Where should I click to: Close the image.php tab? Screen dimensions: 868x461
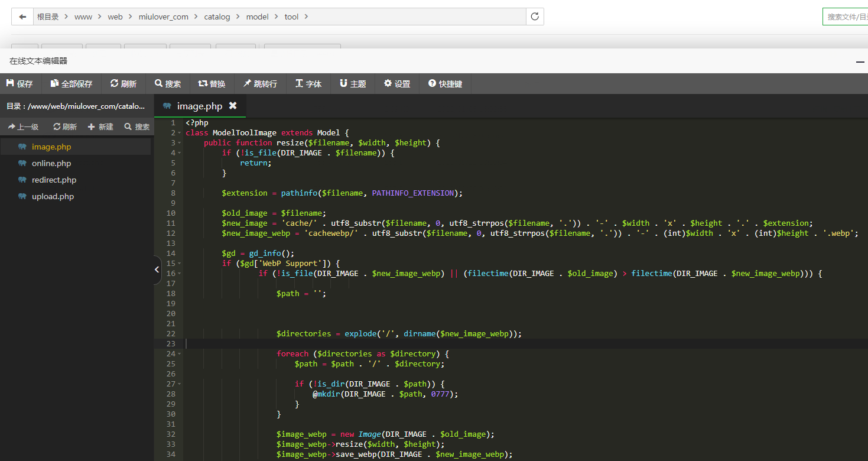coord(233,105)
